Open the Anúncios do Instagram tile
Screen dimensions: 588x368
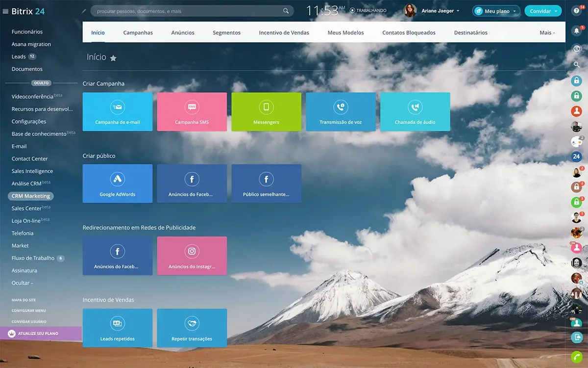tap(192, 256)
